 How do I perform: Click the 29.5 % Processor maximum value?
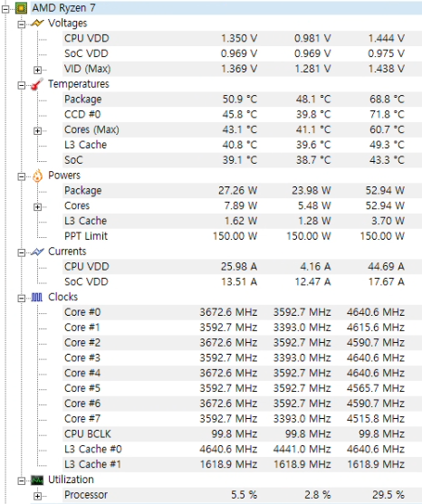point(388,495)
